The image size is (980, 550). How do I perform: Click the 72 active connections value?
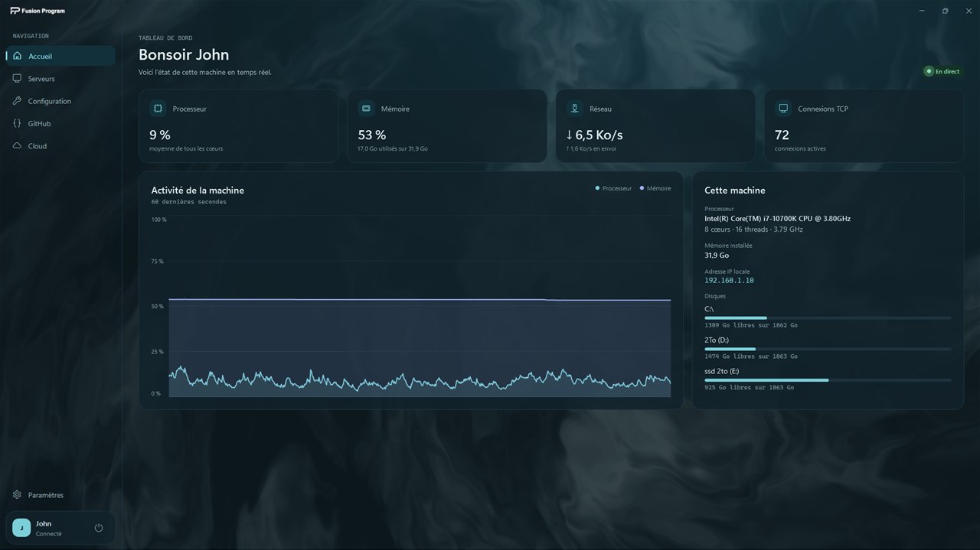coord(782,135)
